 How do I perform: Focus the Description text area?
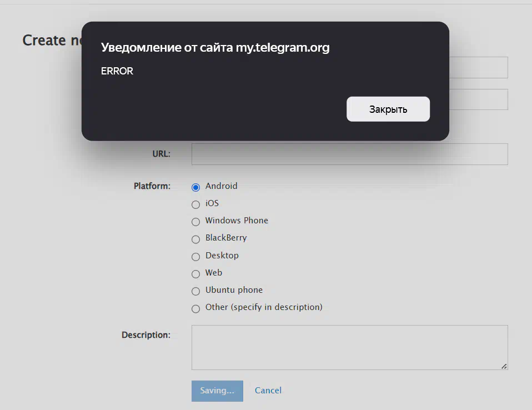coord(349,347)
